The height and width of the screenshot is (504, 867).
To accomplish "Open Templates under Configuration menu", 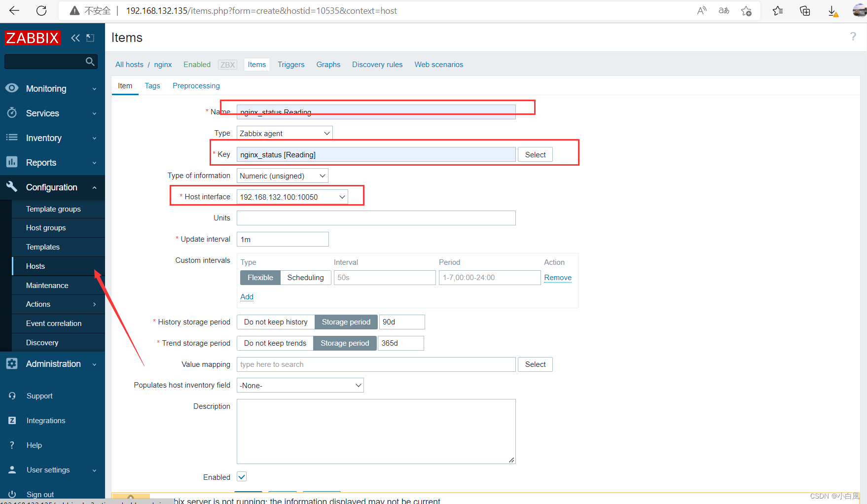I will click(x=58, y=247).
